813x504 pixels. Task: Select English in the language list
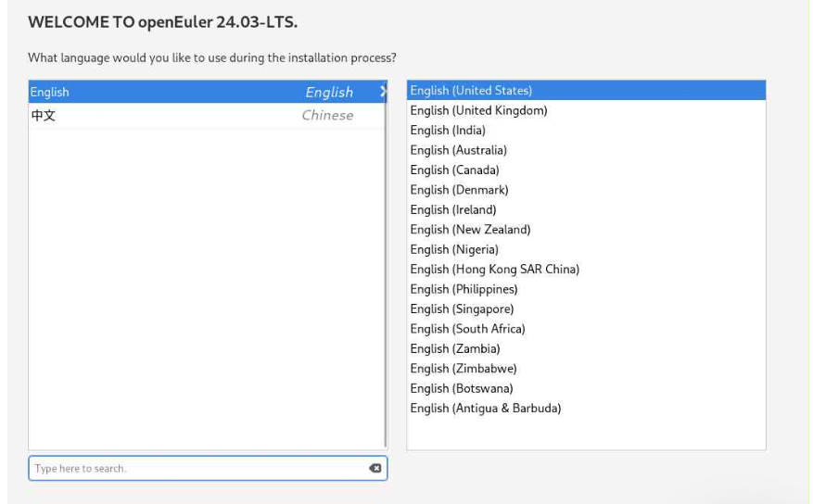point(208,92)
